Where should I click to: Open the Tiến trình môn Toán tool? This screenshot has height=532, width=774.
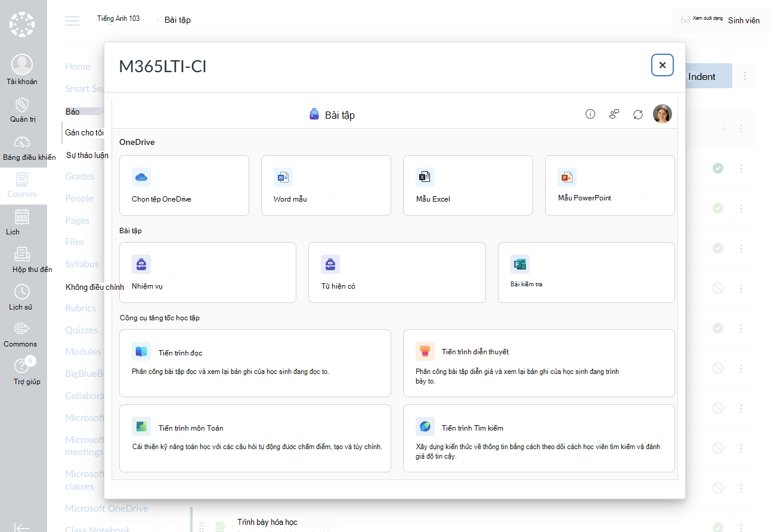click(255, 438)
